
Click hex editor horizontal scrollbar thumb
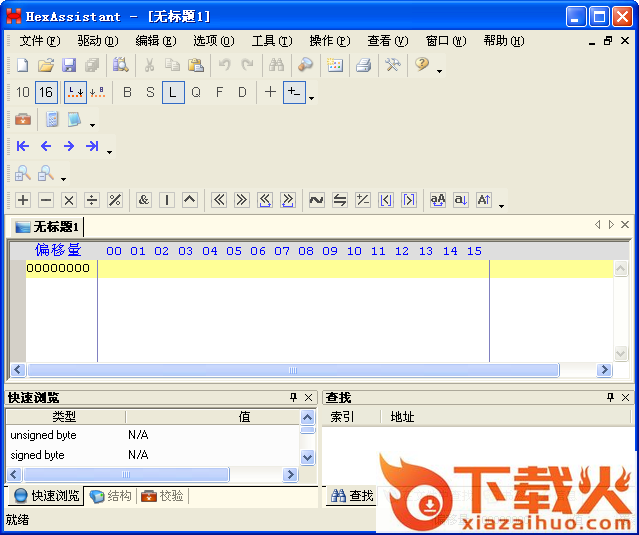[x=293, y=370]
